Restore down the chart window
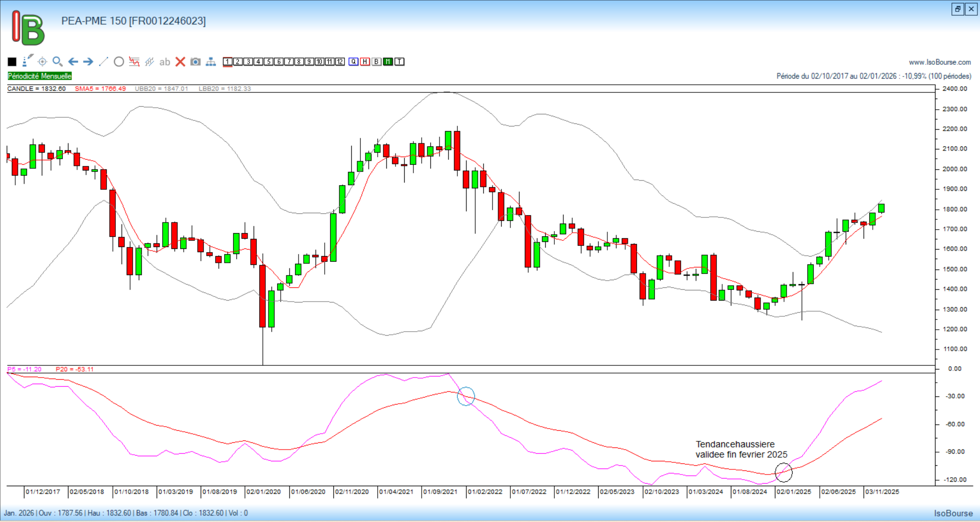 pos(958,9)
